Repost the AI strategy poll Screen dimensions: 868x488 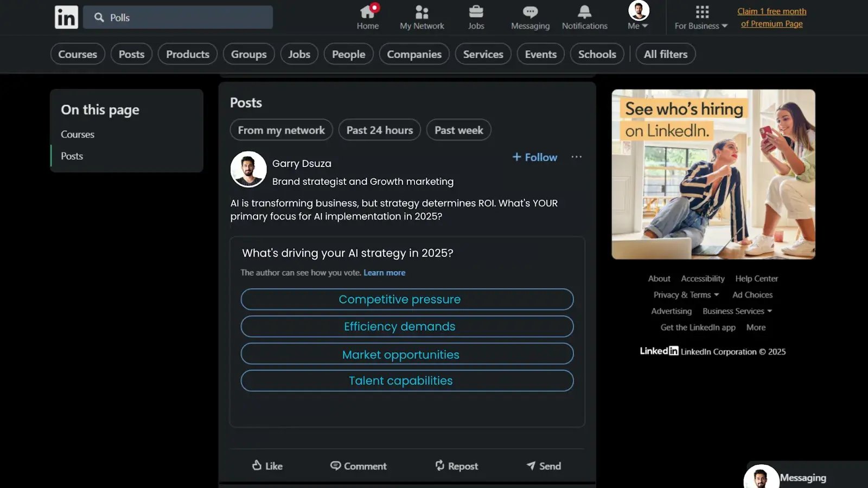pyautogui.click(x=456, y=466)
